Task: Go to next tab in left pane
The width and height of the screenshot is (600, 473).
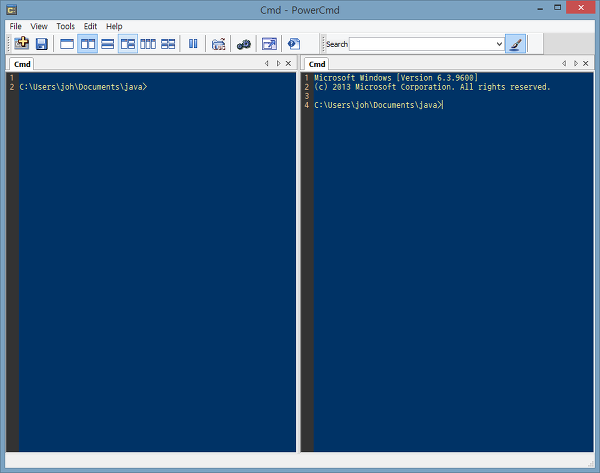Action: (279, 64)
